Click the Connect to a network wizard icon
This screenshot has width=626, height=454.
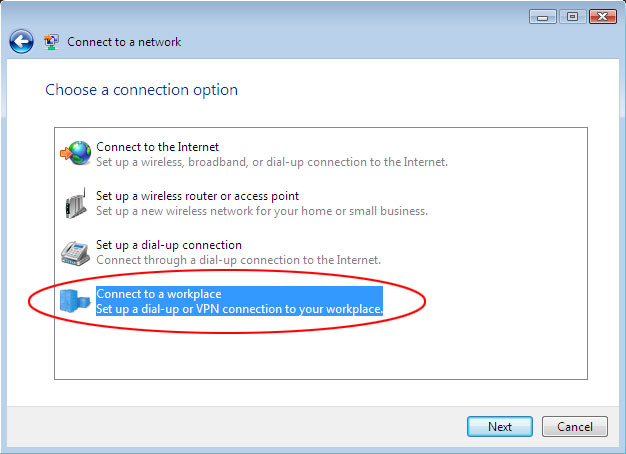tap(52, 42)
